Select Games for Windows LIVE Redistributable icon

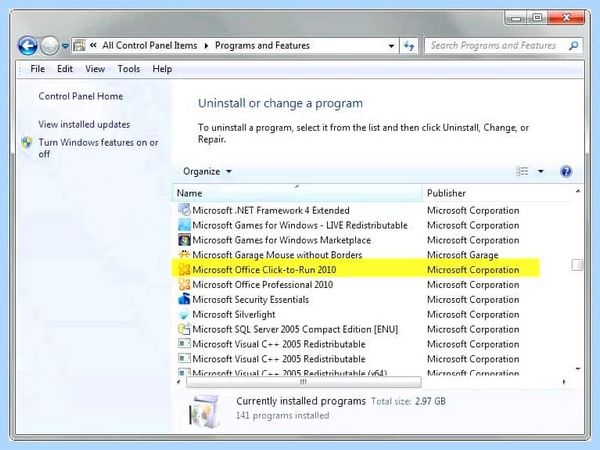click(x=184, y=225)
